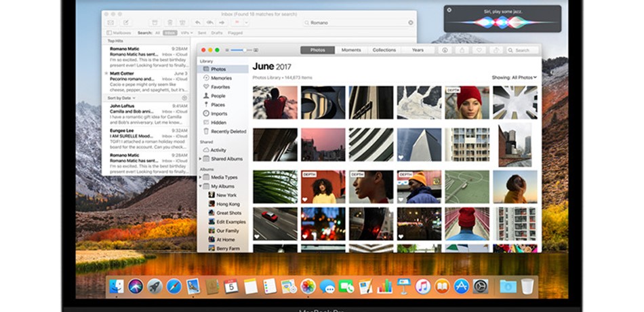Open Maps app in Dock
Image resolution: width=644 pixels, height=312 pixels.
click(x=289, y=286)
